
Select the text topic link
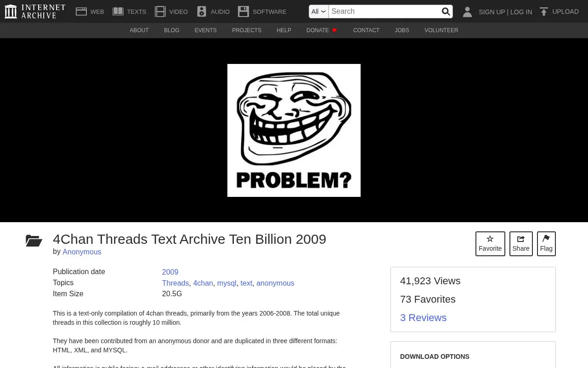coord(246,283)
